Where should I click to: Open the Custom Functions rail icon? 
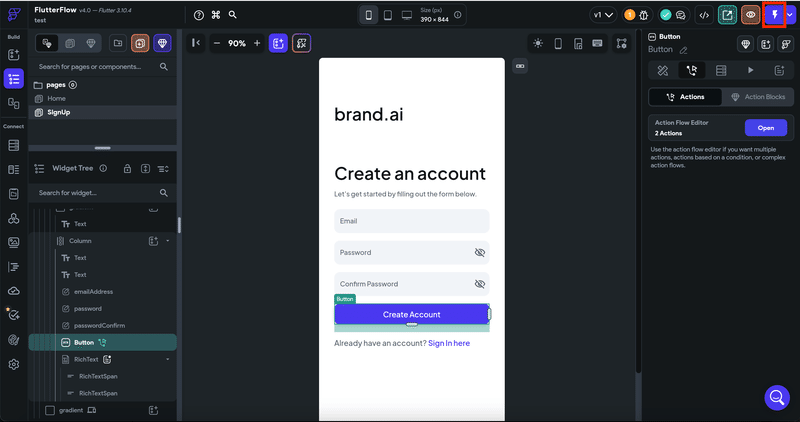14,267
